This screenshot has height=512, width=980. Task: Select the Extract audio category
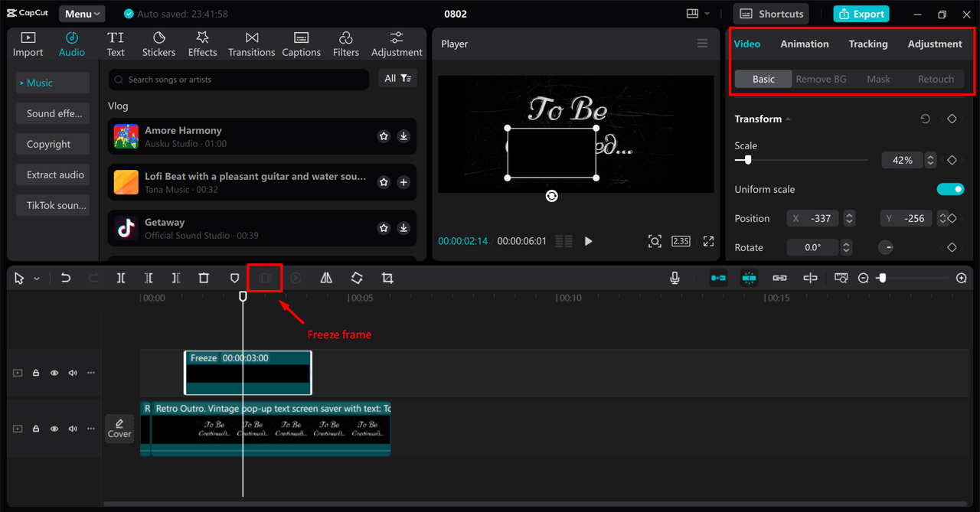(53, 174)
